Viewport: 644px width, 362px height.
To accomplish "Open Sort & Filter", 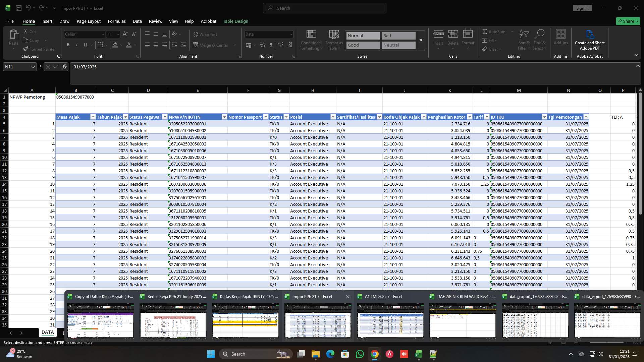I will click(524, 40).
